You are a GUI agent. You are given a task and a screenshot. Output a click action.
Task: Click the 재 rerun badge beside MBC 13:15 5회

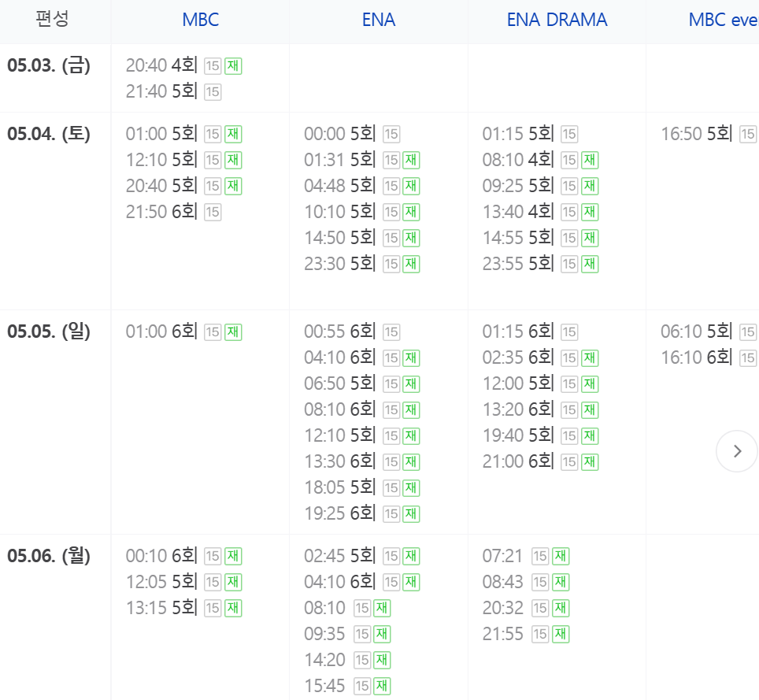(x=233, y=609)
